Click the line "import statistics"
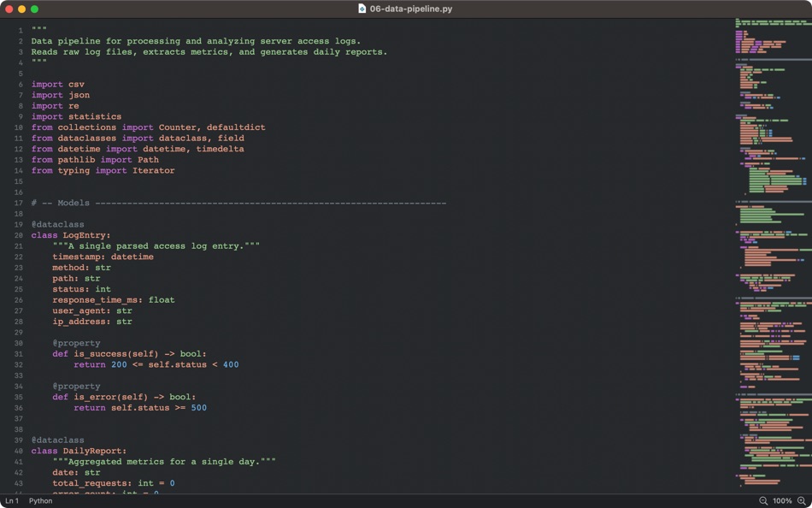812x508 pixels. (x=76, y=116)
